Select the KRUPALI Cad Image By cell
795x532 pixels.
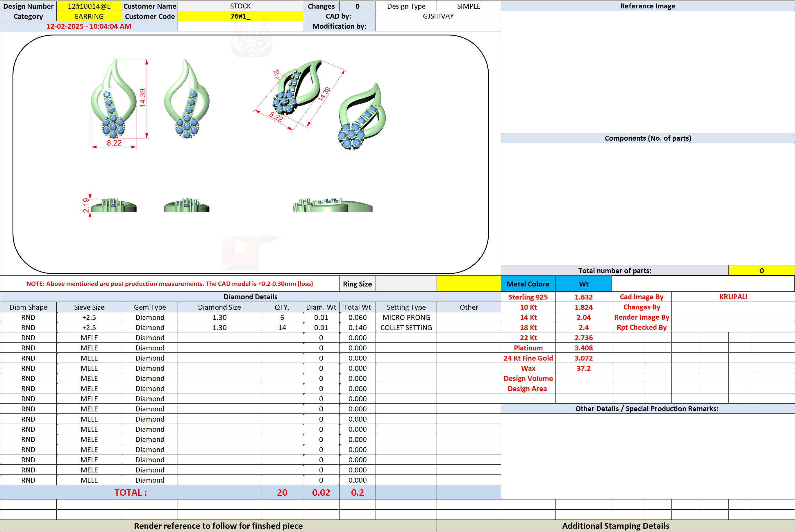pyautogui.click(x=733, y=297)
